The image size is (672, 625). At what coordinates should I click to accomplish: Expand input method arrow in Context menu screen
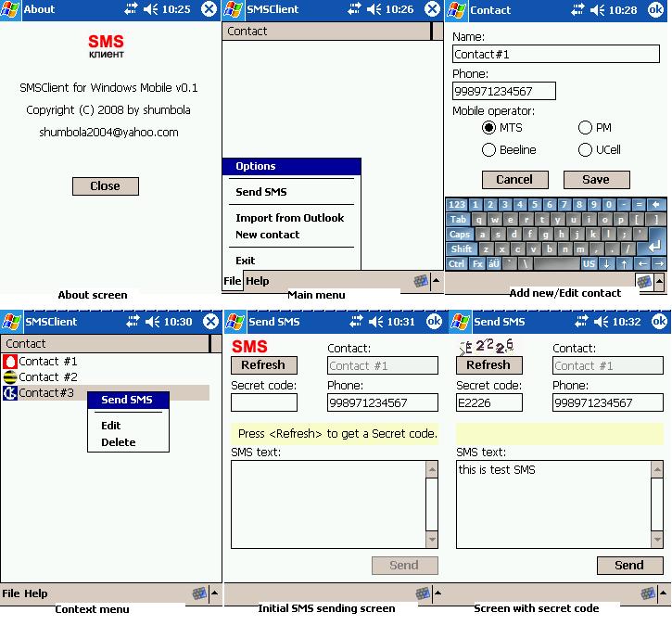[x=215, y=593]
